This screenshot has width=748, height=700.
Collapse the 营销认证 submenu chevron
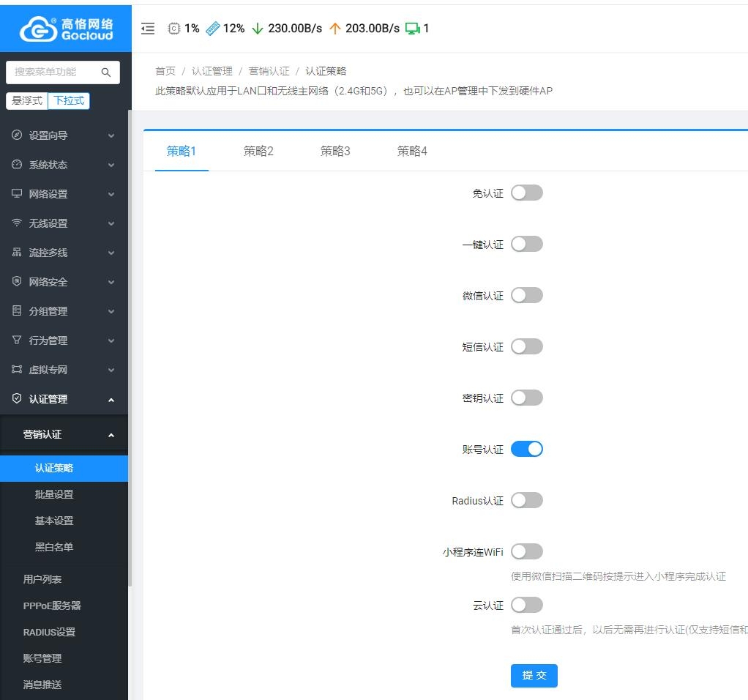click(x=111, y=435)
